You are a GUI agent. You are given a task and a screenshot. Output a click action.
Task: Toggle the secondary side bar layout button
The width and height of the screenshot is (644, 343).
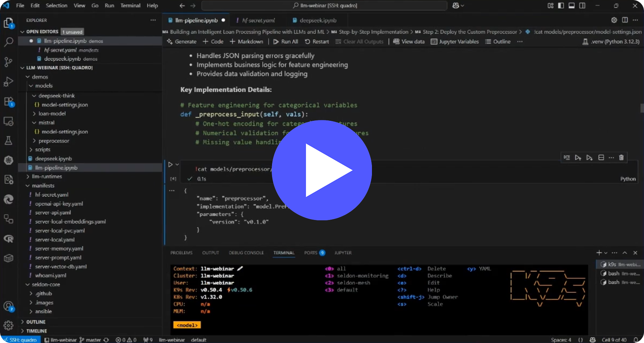582,6
